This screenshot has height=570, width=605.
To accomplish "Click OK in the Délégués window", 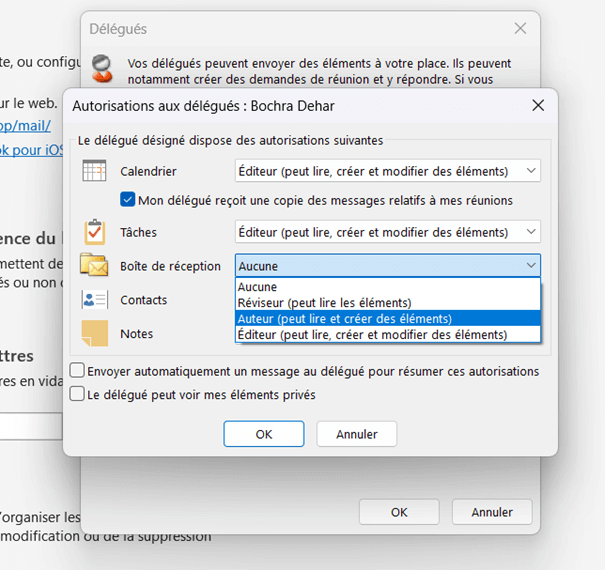I will [x=399, y=512].
